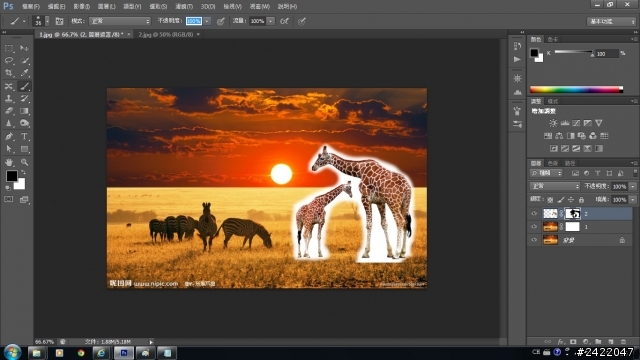Select the Gradient tool
Viewport: 640px width, 360px height.
[24, 111]
